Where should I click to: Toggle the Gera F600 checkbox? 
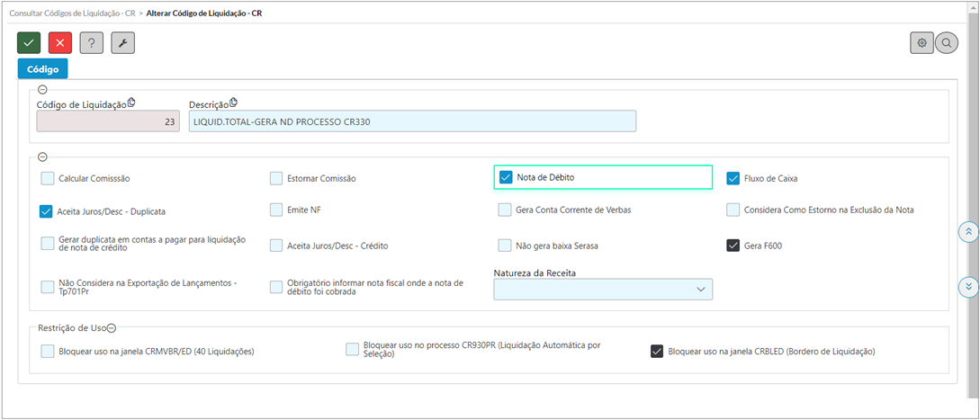733,246
